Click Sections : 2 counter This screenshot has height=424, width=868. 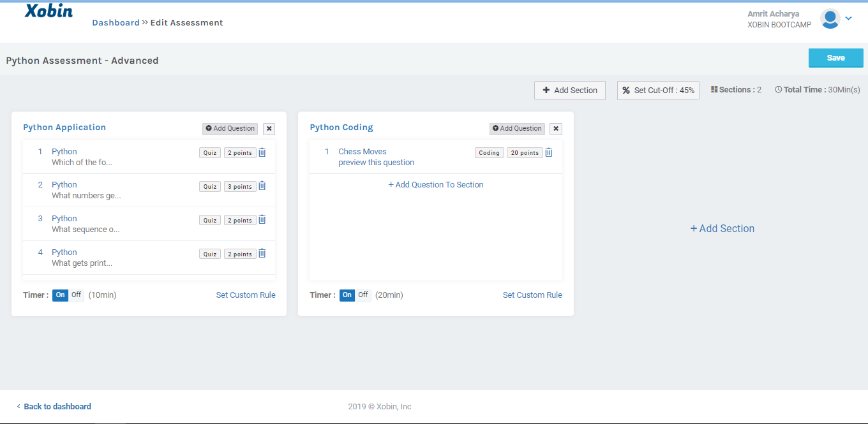click(x=737, y=90)
